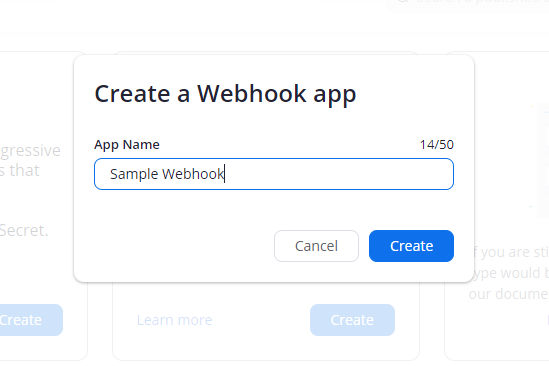The image size is (549, 366).
Task: Open the dimmed Learn more link
Action: click(x=174, y=320)
